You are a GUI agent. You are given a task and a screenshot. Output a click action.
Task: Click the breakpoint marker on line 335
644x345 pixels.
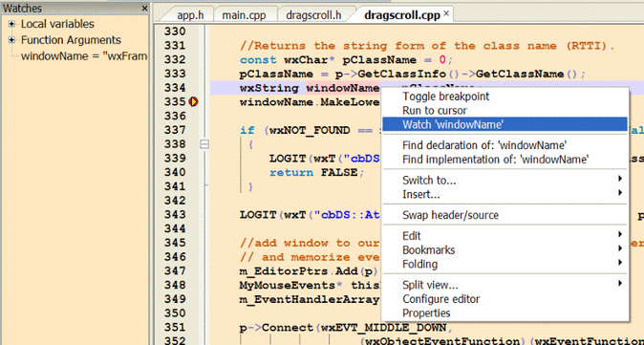pyautogui.click(x=193, y=101)
